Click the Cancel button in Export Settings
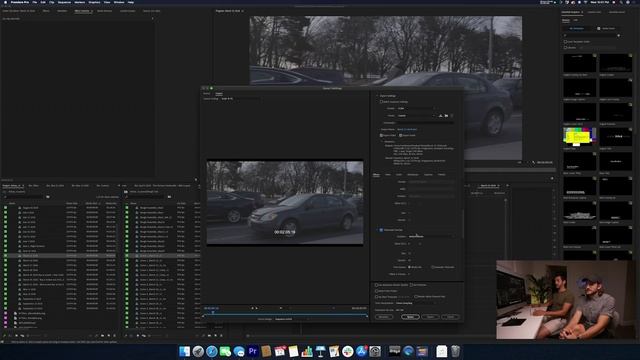 (x=451, y=317)
